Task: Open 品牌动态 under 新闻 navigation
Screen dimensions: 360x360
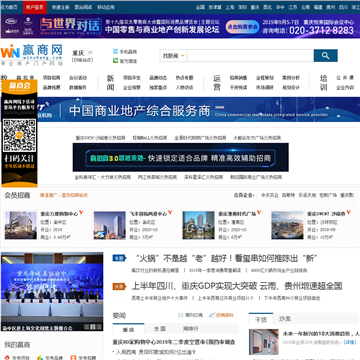Action: (158, 78)
